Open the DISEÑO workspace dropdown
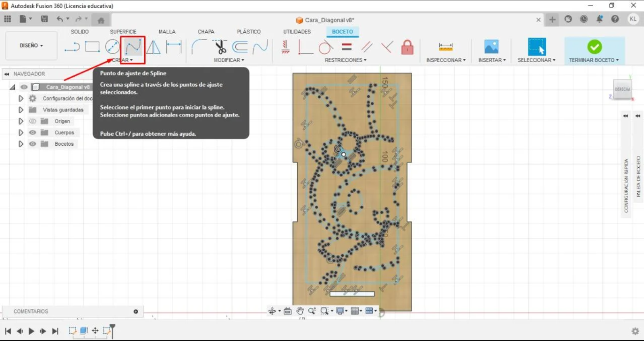 click(31, 46)
